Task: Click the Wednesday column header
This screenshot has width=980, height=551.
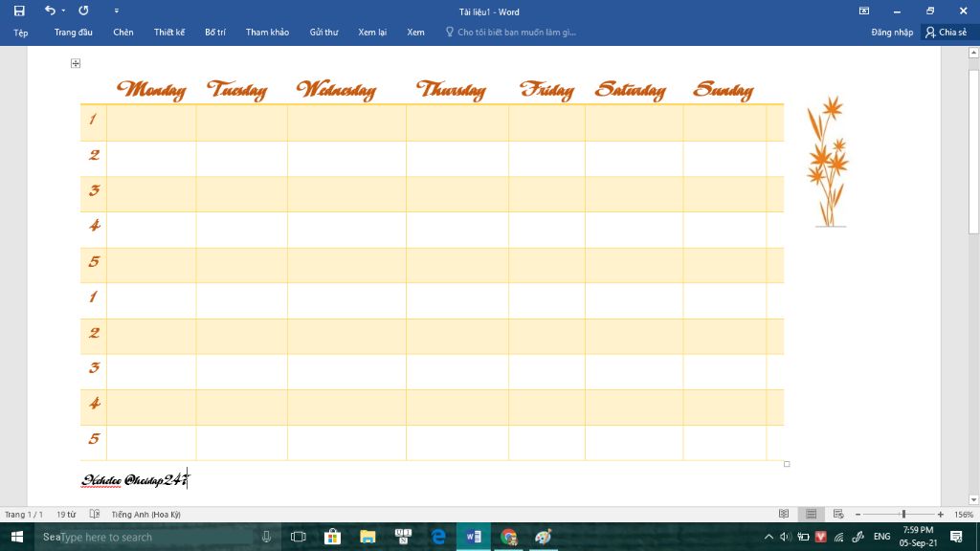Action: pyautogui.click(x=336, y=91)
